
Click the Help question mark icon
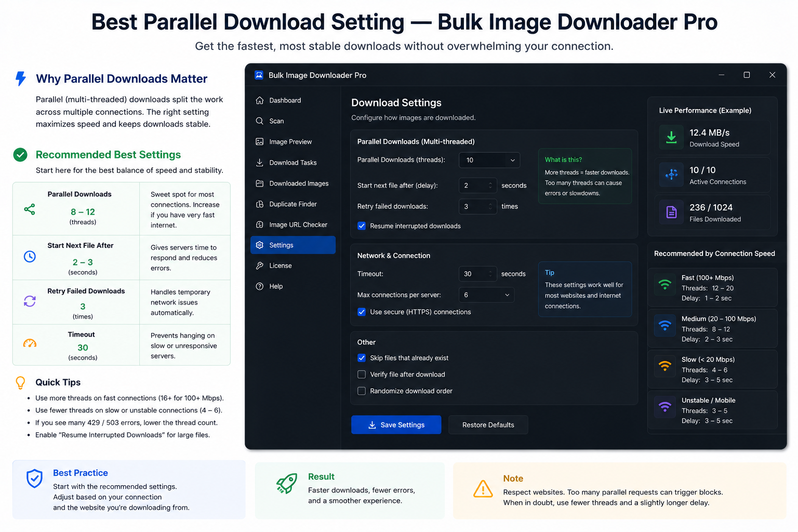260,286
